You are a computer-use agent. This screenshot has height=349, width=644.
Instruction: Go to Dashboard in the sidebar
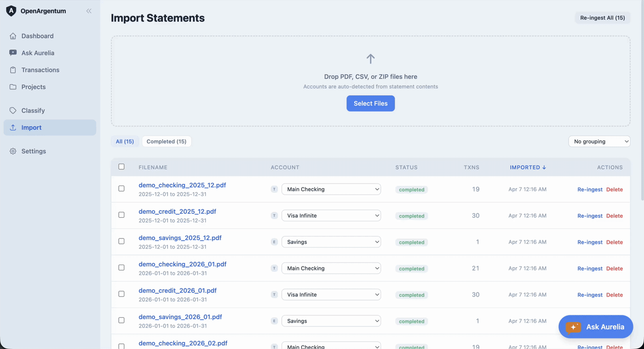coord(50,36)
